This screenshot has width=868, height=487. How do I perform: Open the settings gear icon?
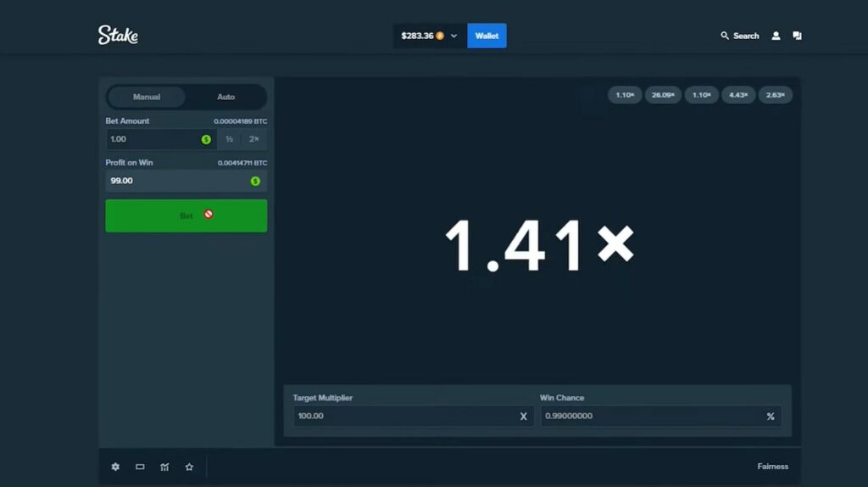[x=115, y=467]
